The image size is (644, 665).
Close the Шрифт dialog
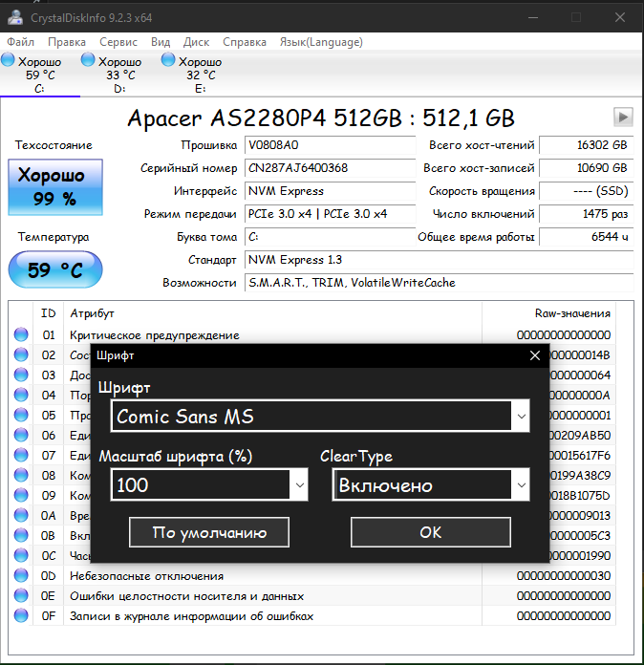(535, 355)
